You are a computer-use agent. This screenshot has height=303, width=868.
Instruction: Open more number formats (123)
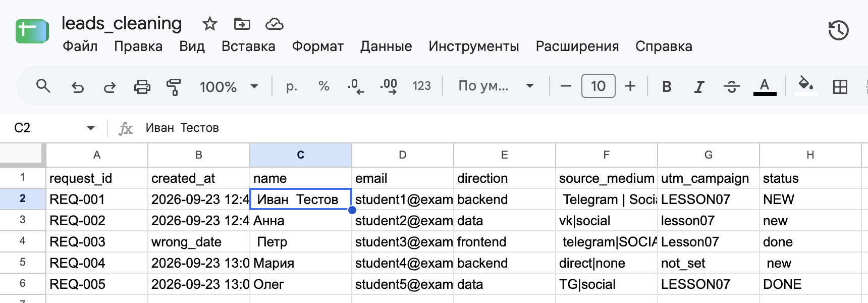click(422, 86)
